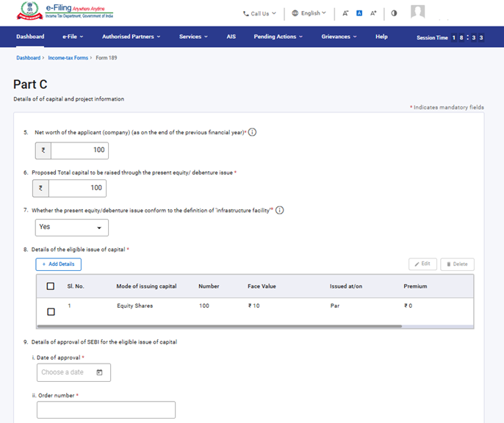Click the decrease font size icon
Viewport: 504px width, 423px height.
tap(345, 13)
